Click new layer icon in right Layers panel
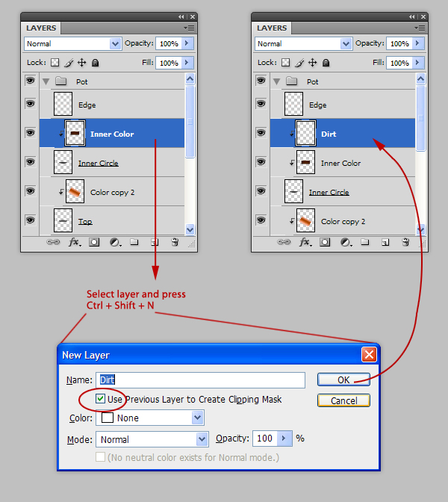The height and width of the screenshot is (502, 448). [x=385, y=242]
